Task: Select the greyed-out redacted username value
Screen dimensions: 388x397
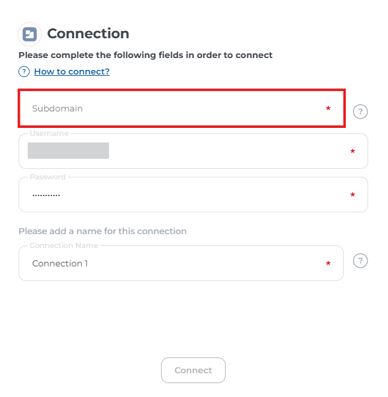Action: [68, 151]
